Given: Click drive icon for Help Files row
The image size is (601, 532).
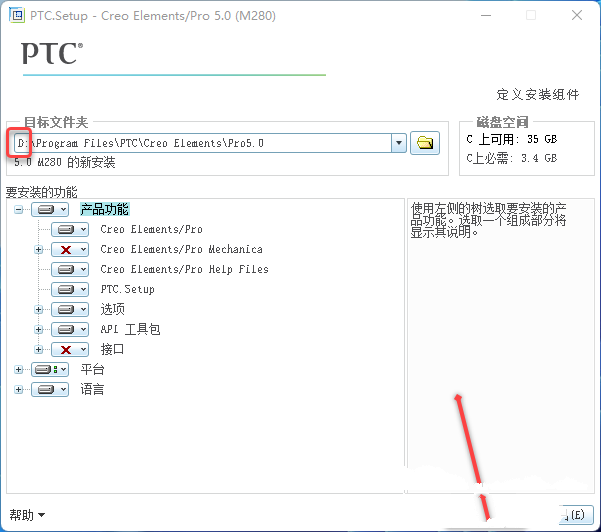Looking at the screenshot, I should pos(66,269).
